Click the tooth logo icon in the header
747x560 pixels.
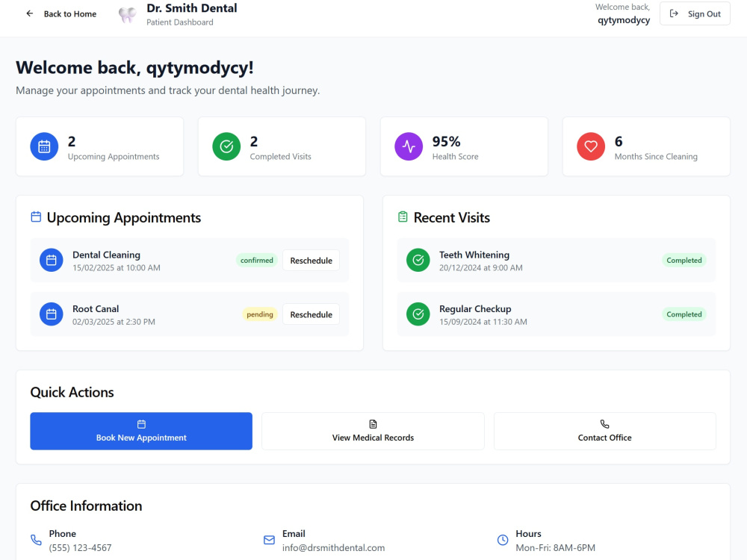click(127, 15)
